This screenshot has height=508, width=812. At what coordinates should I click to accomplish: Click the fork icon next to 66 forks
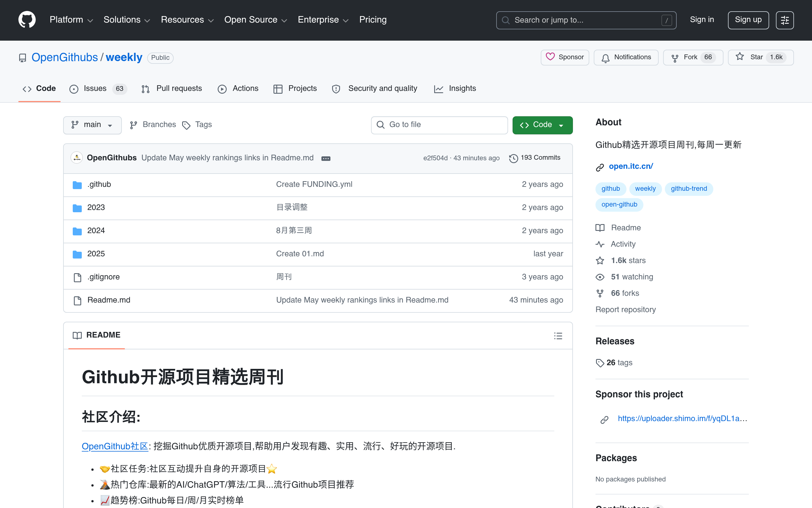point(600,293)
